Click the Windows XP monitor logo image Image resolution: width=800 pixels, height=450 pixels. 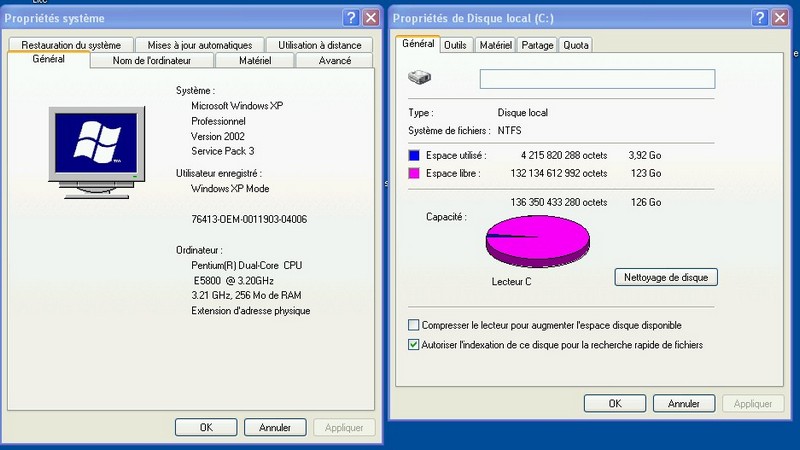click(96, 152)
